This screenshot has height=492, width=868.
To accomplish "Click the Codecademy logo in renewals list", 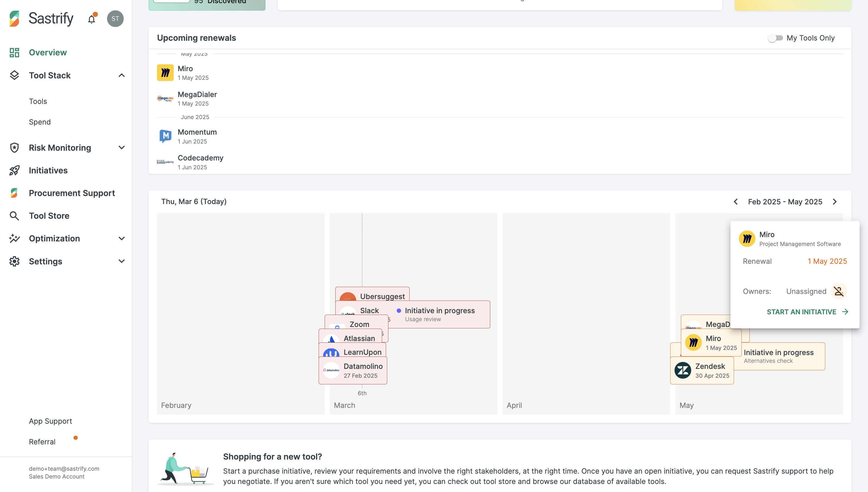I will [165, 162].
